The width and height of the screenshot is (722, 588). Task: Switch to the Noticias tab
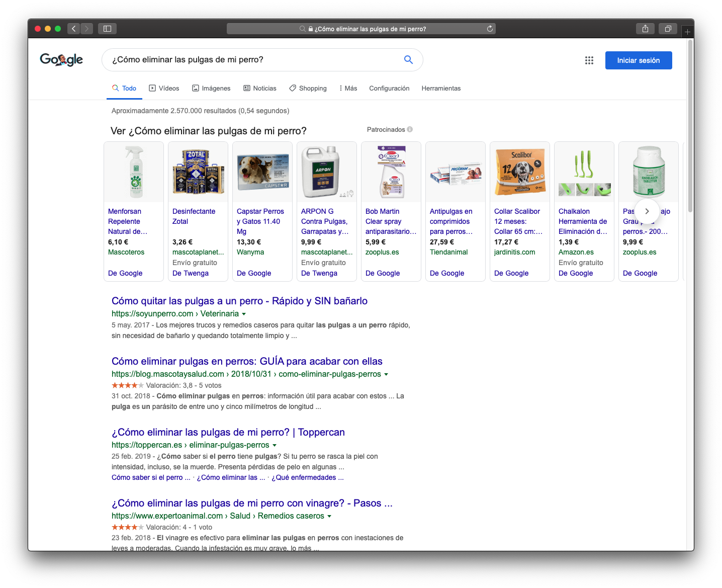(x=260, y=88)
